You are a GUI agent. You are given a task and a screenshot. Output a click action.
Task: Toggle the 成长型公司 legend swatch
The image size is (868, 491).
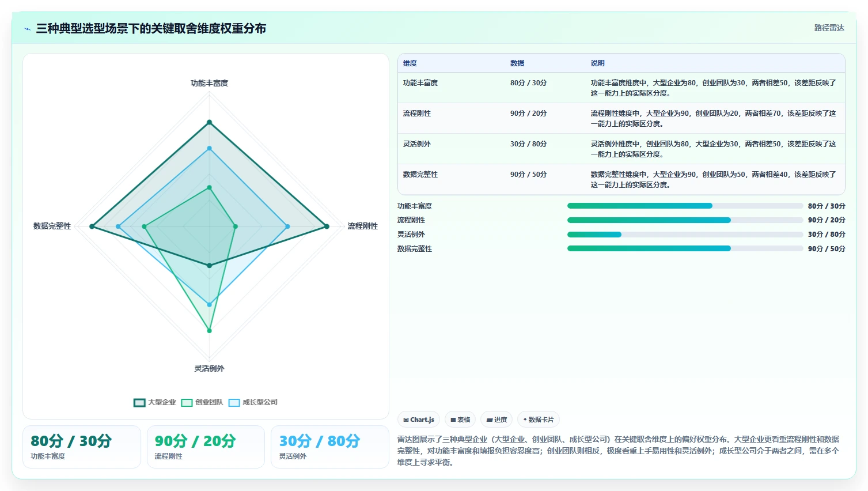pyautogui.click(x=234, y=403)
